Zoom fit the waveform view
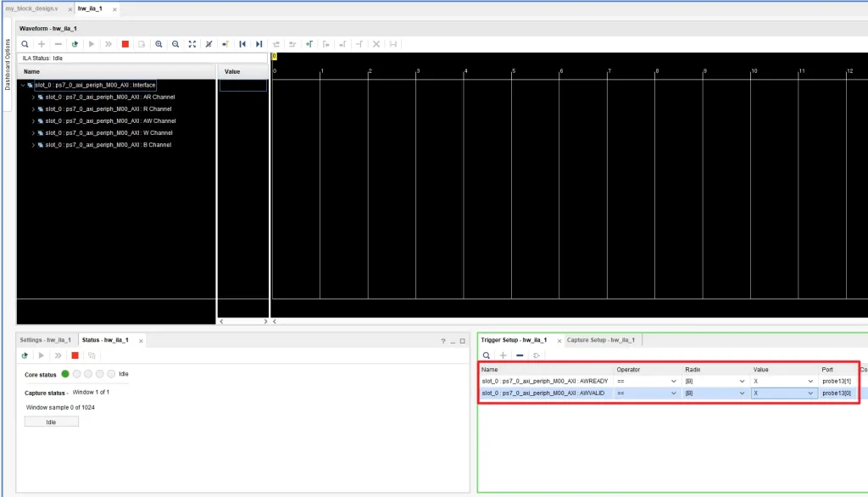 coord(192,44)
